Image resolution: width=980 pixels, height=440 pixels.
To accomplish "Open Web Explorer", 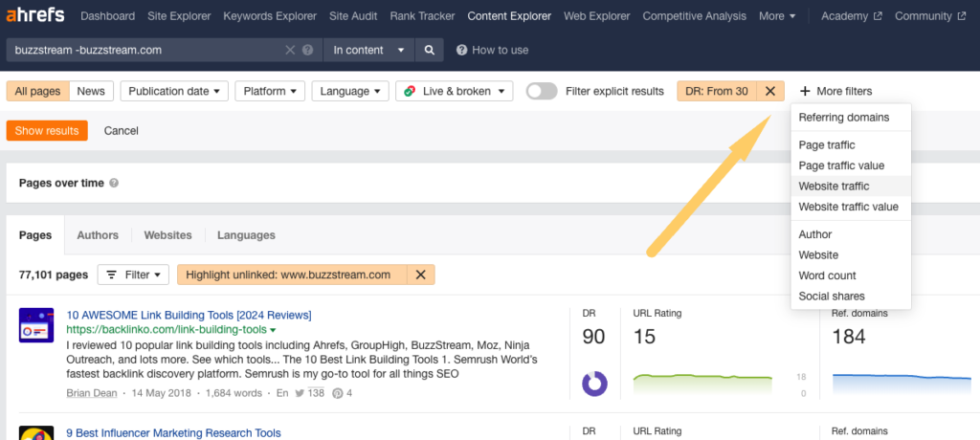I will [597, 16].
